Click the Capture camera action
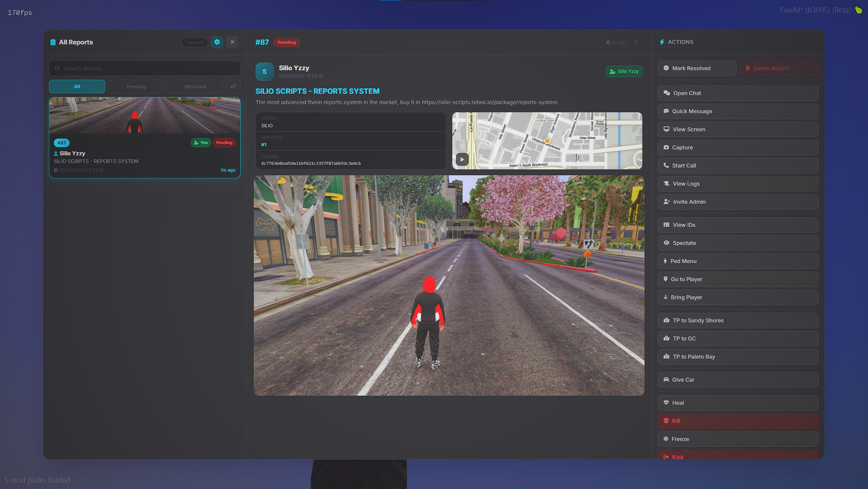Image resolution: width=868 pixels, height=489 pixels. (738, 148)
